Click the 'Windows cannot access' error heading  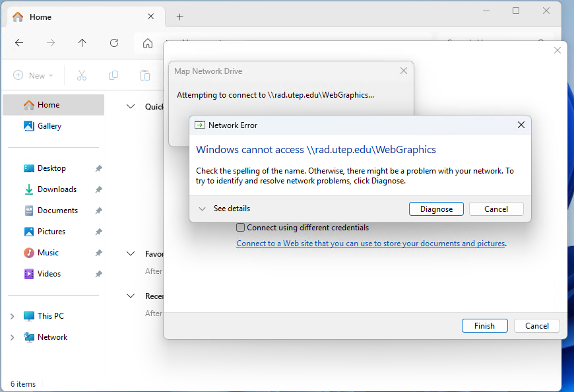[x=316, y=150]
